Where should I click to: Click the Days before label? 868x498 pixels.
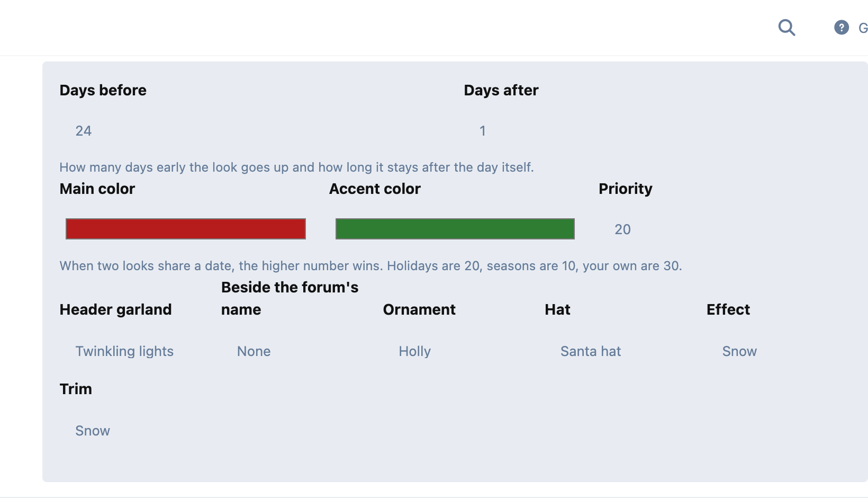[103, 91]
